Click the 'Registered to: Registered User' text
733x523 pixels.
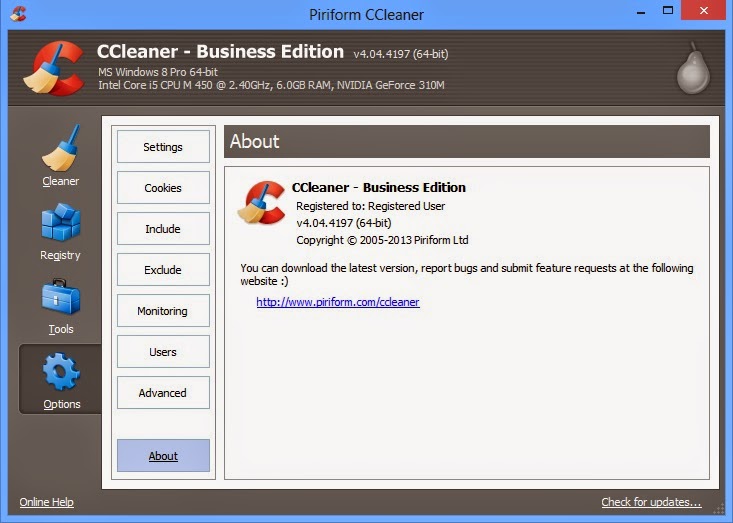pyautogui.click(x=370, y=206)
